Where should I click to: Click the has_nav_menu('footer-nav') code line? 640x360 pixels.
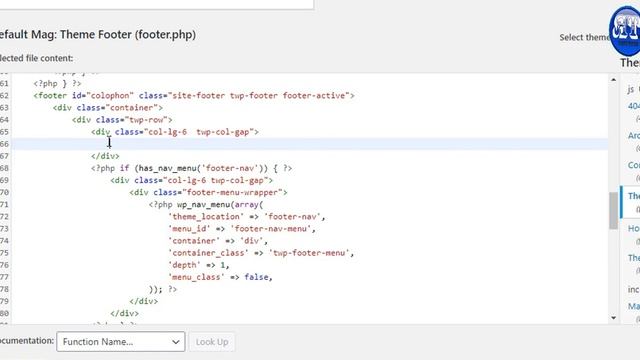tap(191, 168)
